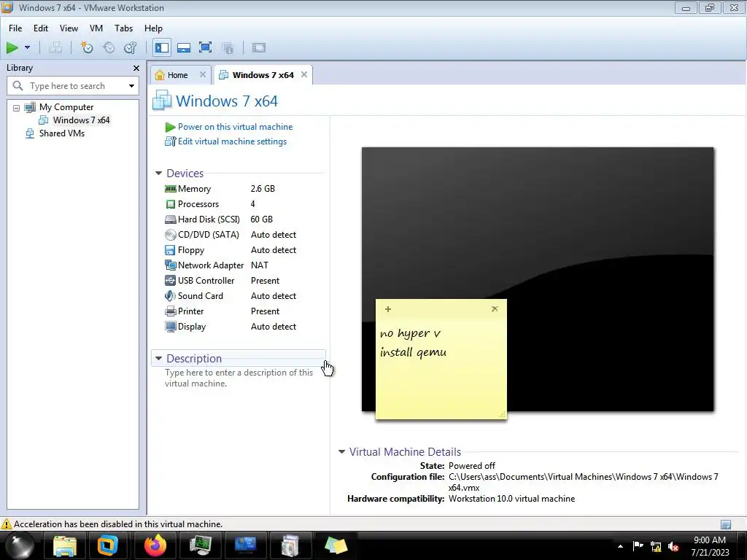
Task: Click the Floppy device icon
Action: (170, 250)
